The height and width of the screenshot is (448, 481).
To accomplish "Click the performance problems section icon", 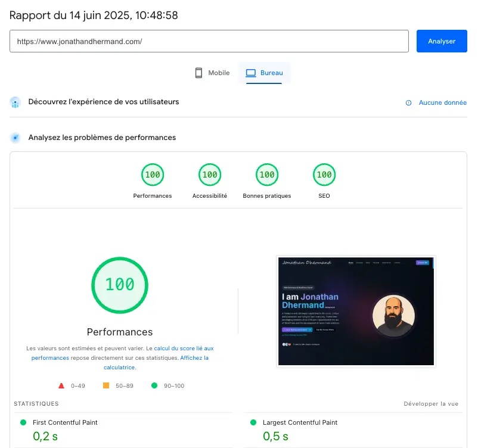I will coord(15,138).
